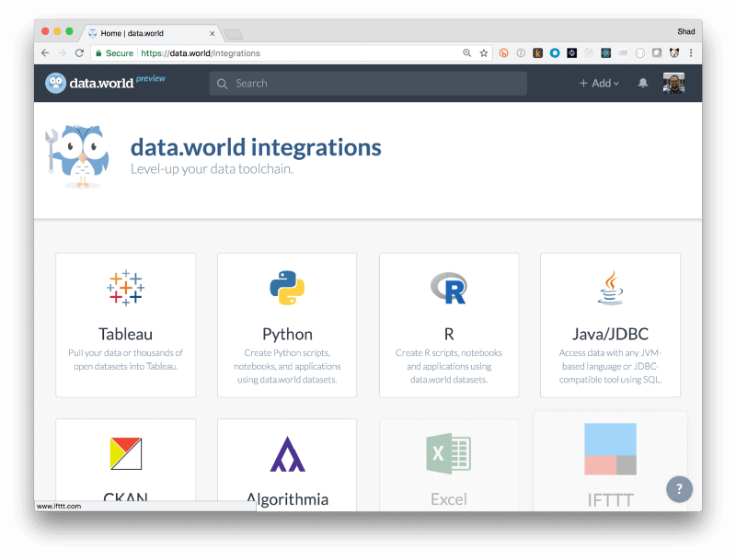This screenshot has height=560, width=736.
Task: Close the Home | data.world tab
Action: 213,33
